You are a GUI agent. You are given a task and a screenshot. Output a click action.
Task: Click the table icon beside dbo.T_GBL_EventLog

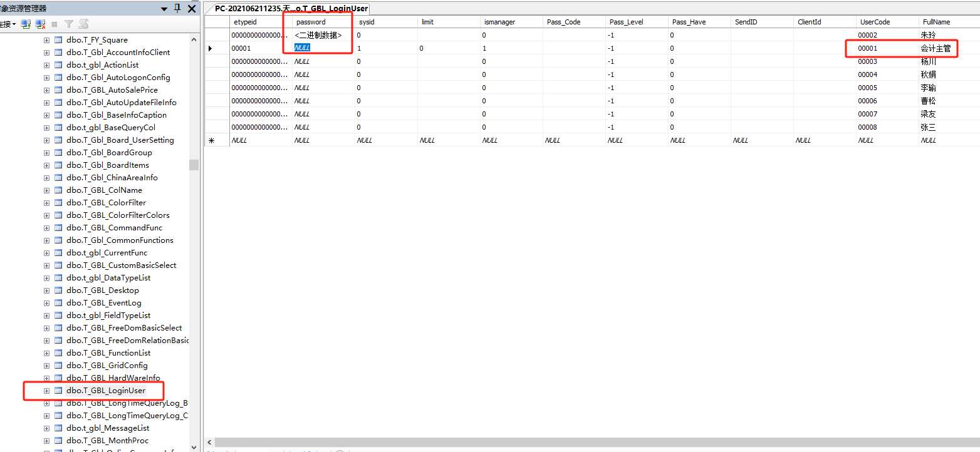point(58,303)
